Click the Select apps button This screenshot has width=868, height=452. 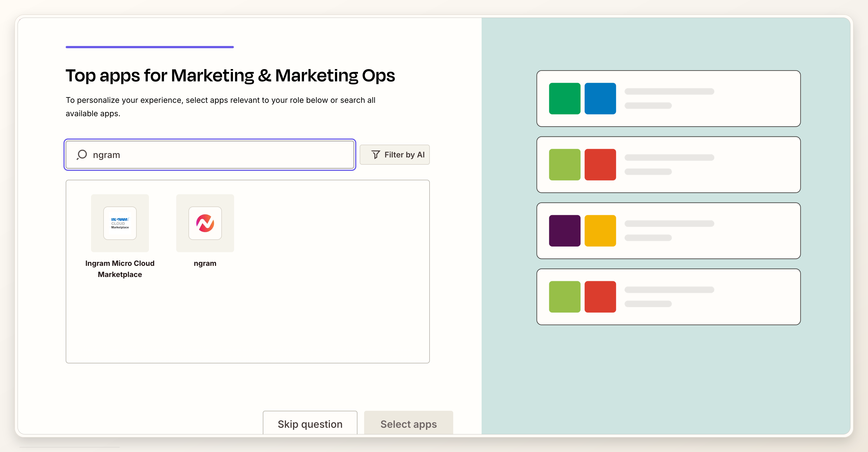click(409, 423)
